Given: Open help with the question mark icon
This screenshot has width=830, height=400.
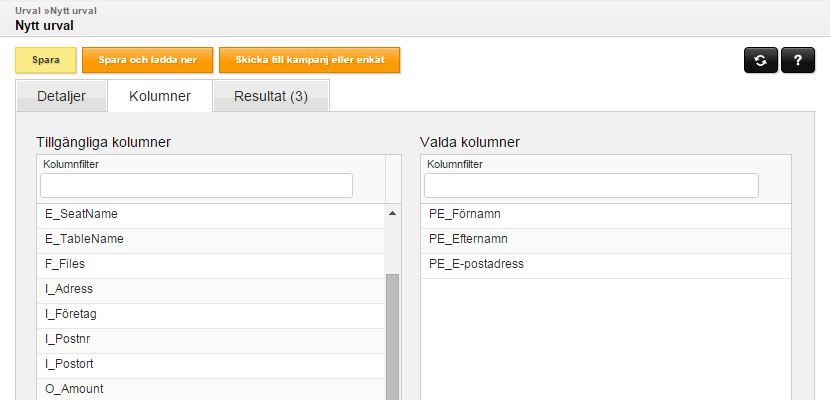Looking at the screenshot, I should (798, 60).
